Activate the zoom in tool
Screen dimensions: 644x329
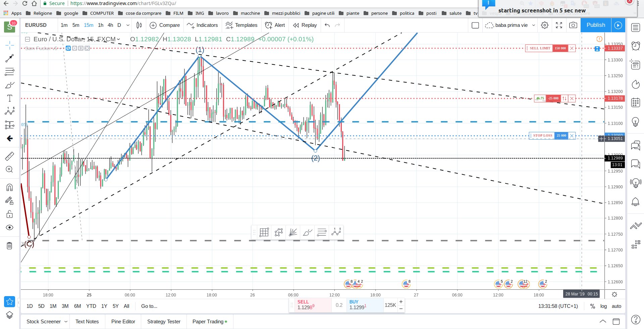10,169
